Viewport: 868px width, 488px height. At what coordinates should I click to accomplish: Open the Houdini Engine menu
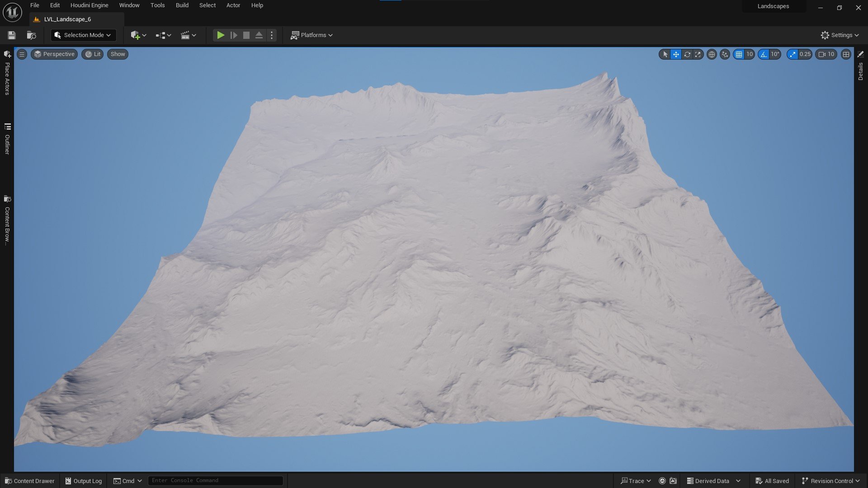[x=89, y=5]
